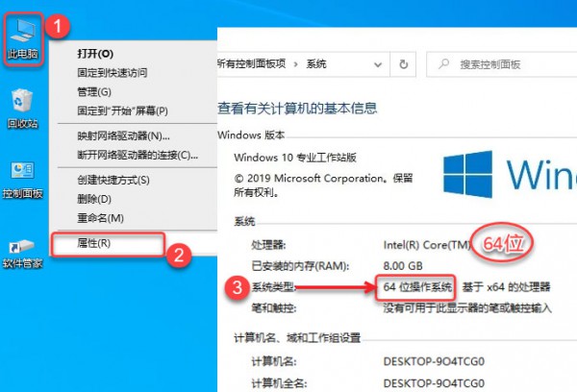The width and height of the screenshot is (577, 392).
Task: Click the Windows logo in system panel
Action: click(x=467, y=174)
